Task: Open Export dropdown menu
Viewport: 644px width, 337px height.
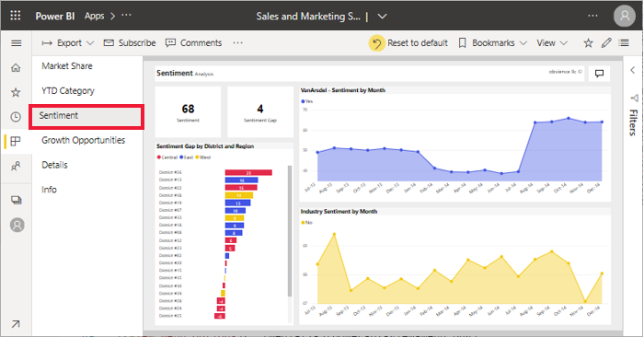Action: [68, 43]
